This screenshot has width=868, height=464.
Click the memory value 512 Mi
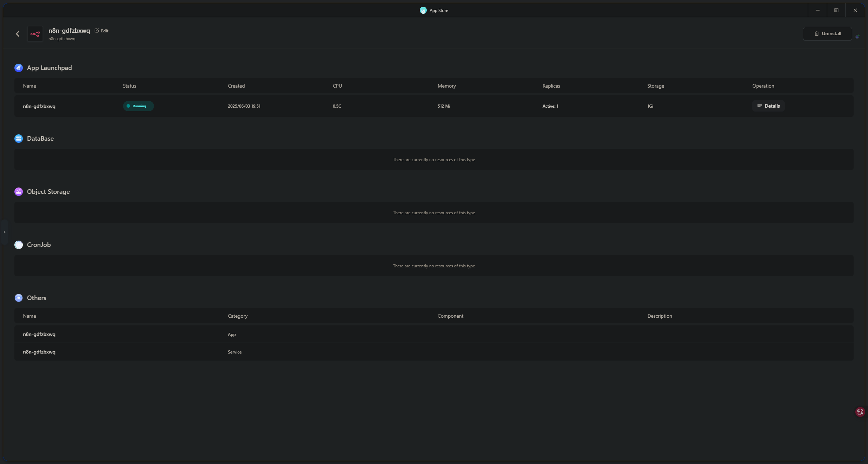[444, 106]
